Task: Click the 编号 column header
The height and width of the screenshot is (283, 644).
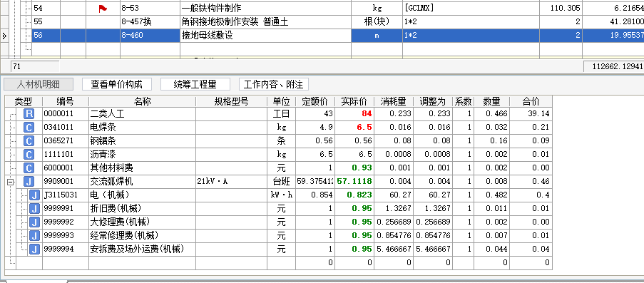Action: (x=66, y=101)
